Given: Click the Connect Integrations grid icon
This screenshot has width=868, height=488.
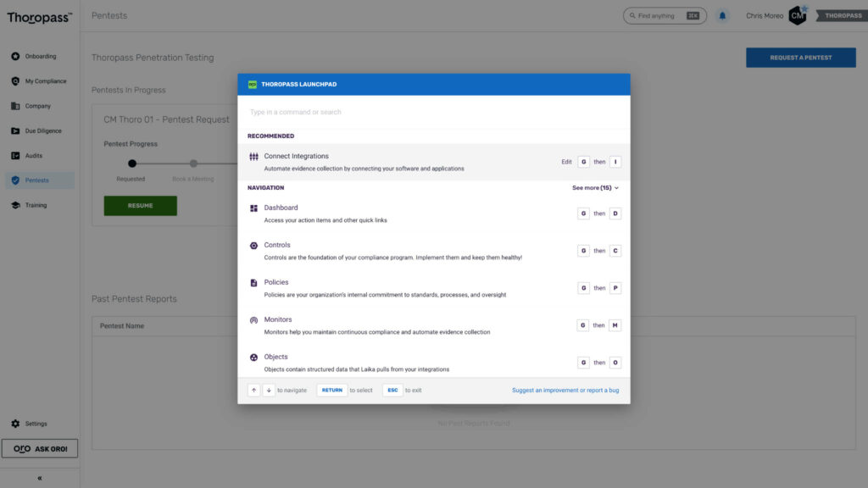Looking at the screenshot, I should [x=253, y=157].
